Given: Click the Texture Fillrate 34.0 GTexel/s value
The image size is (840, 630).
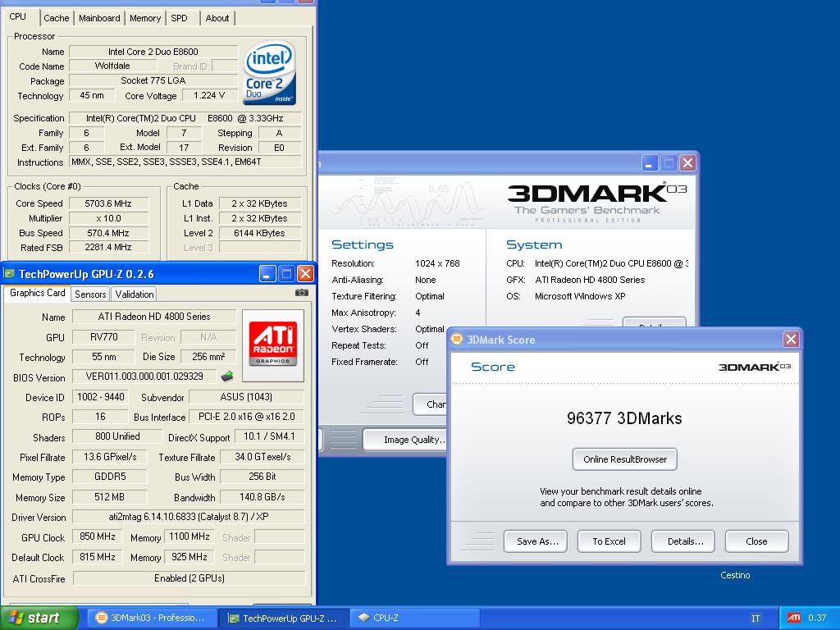Looking at the screenshot, I should pyautogui.click(x=262, y=457).
